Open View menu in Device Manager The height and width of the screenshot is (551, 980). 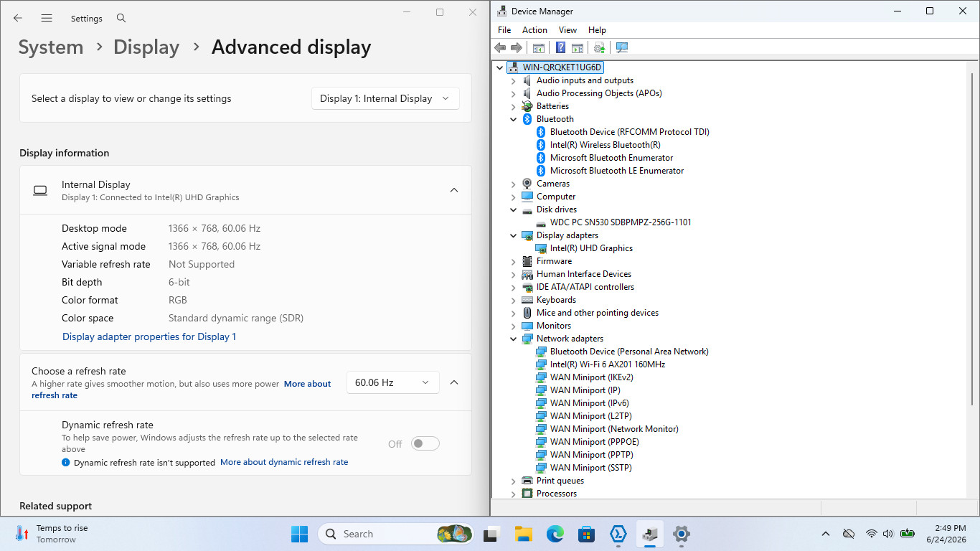tap(567, 30)
